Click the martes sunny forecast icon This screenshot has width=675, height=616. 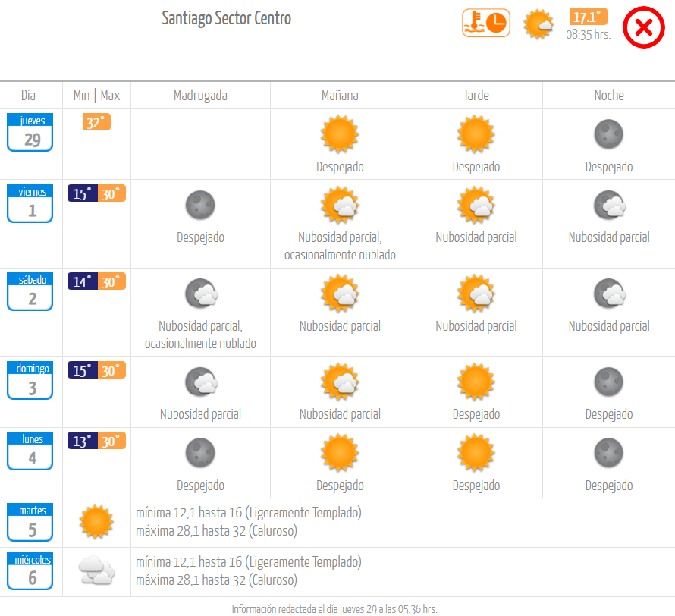[96, 522]
